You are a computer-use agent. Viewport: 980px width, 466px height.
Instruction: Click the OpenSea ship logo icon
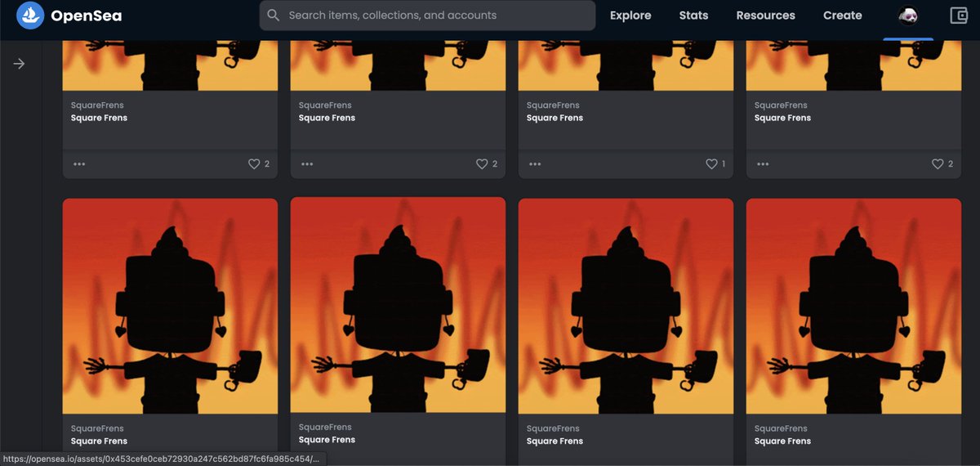[x=30, y=16]
